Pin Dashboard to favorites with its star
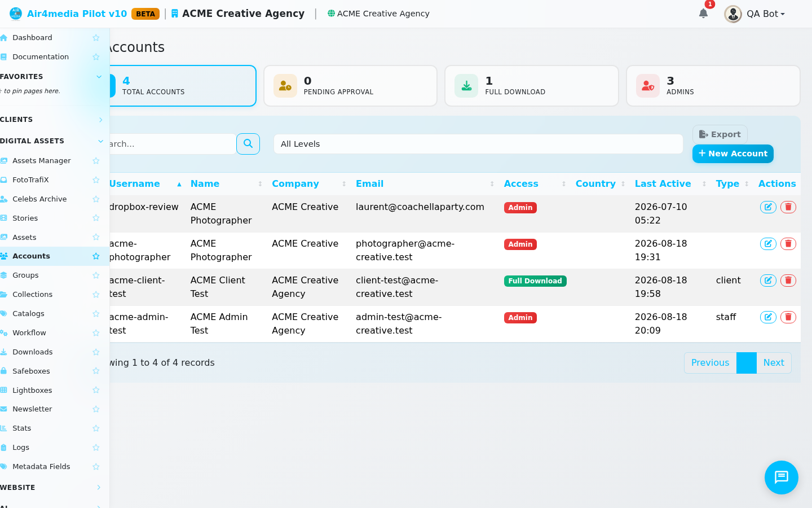This screenshot has height=508, width=812. [x=96, y=38]
